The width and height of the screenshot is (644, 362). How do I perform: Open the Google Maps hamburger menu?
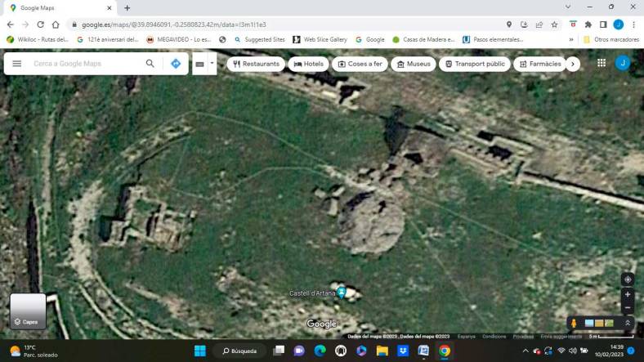(16, 64)
